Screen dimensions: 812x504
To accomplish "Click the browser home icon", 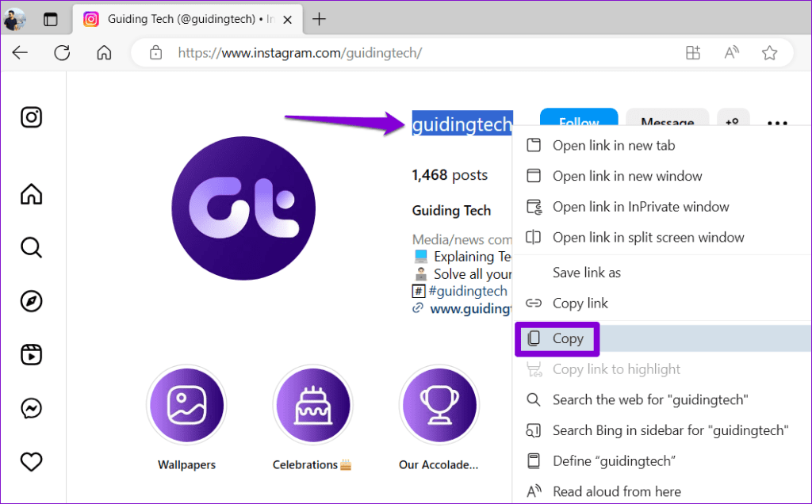I will (104, 52).
